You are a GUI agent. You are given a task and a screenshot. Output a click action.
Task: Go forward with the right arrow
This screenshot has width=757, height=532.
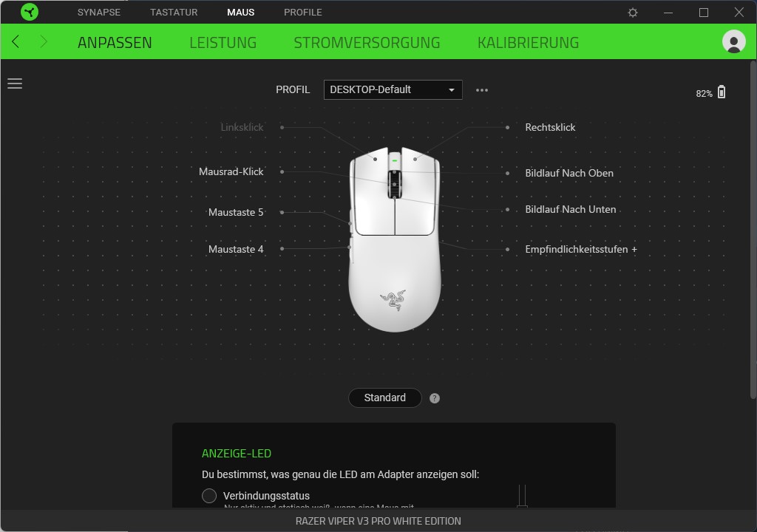44,42
